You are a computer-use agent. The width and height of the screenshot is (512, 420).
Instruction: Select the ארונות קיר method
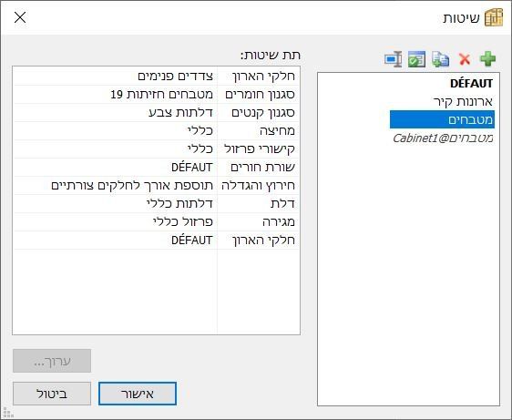point(463,101)
